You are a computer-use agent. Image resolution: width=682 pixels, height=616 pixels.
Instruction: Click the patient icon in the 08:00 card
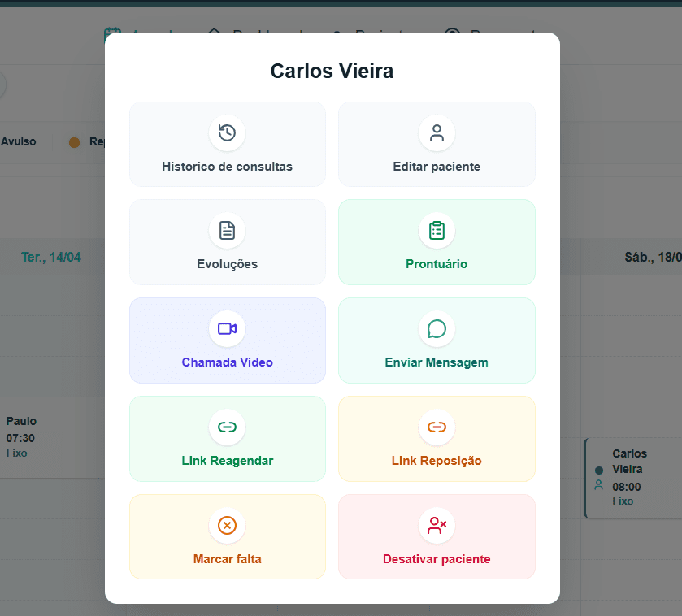click(x=599, y=485)
